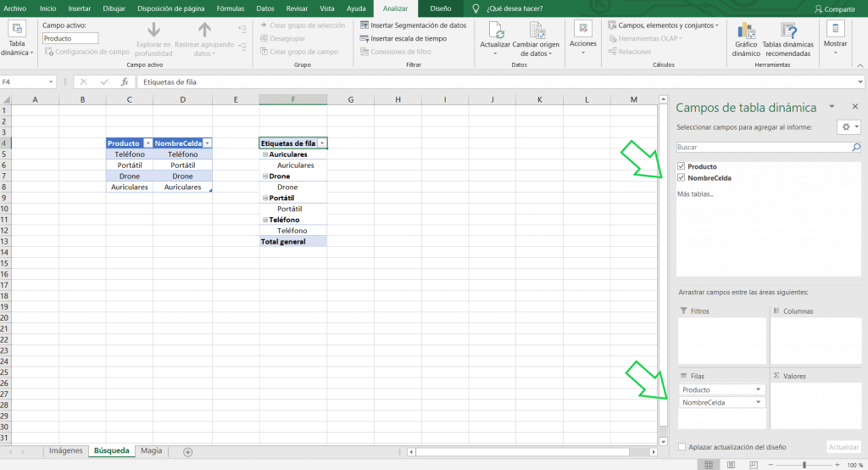The height and width of the screenshot is (470, 868).
Task: Open the Imágenes sheet tab
Action: [65, 450]
